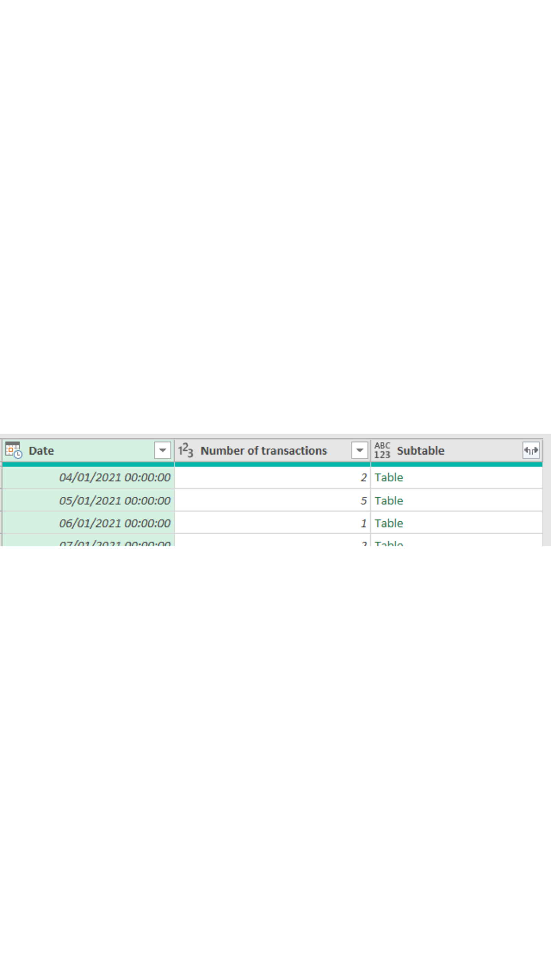This screenshot has height=980, width=551.
Task: Click the ABC 123 data type icon on Subtable
Action: (383, 450)
